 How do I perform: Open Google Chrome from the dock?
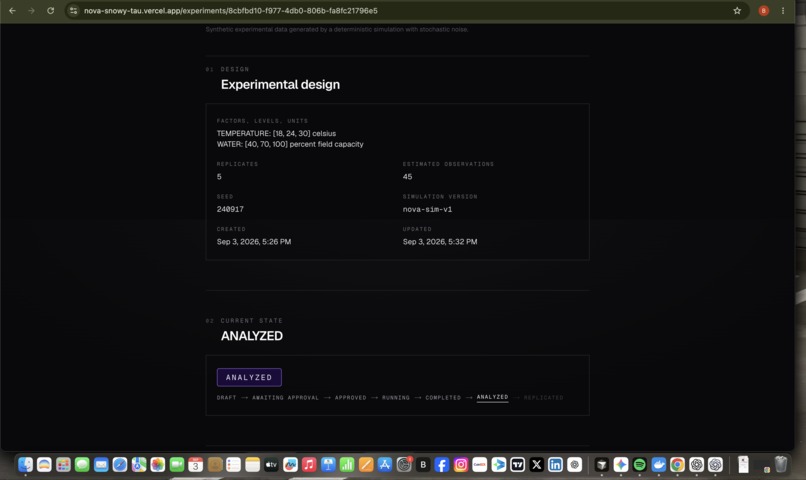(x=677, y=465)
